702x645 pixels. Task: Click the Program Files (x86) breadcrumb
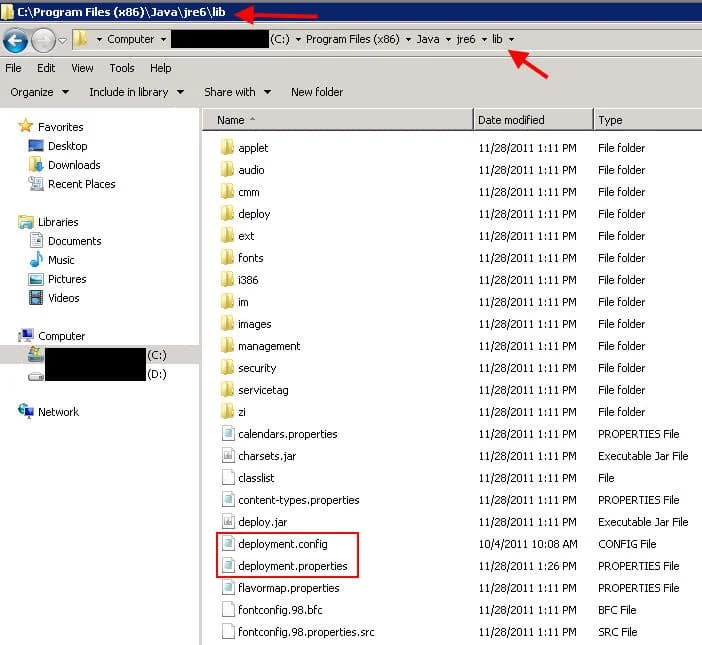352,39
